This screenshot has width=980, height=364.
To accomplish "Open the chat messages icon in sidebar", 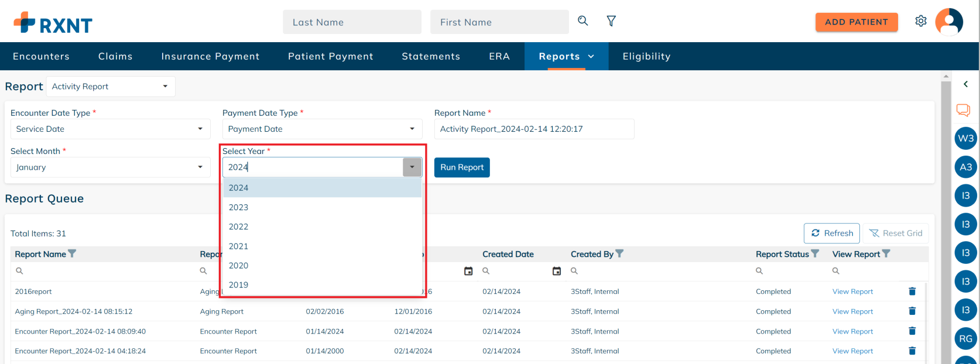I will click(962, 110).
